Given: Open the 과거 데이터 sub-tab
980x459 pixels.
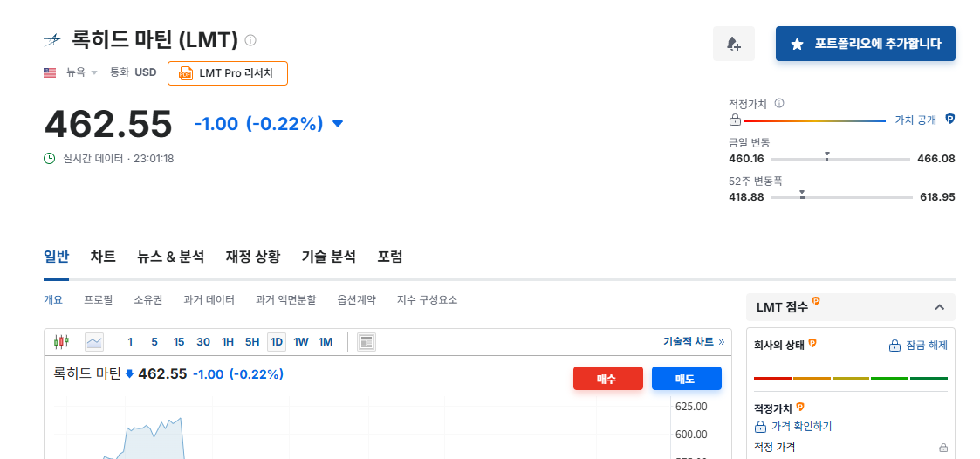Looking at the screenshot, I should coord(209,300).
